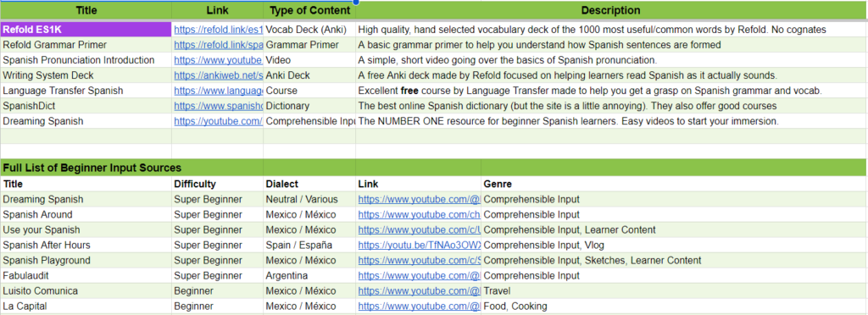Viewport: 868px width, 315px height.
Task: Select the description starting 'The NUMBER ONE resource'
Action: tap(611, 121)
